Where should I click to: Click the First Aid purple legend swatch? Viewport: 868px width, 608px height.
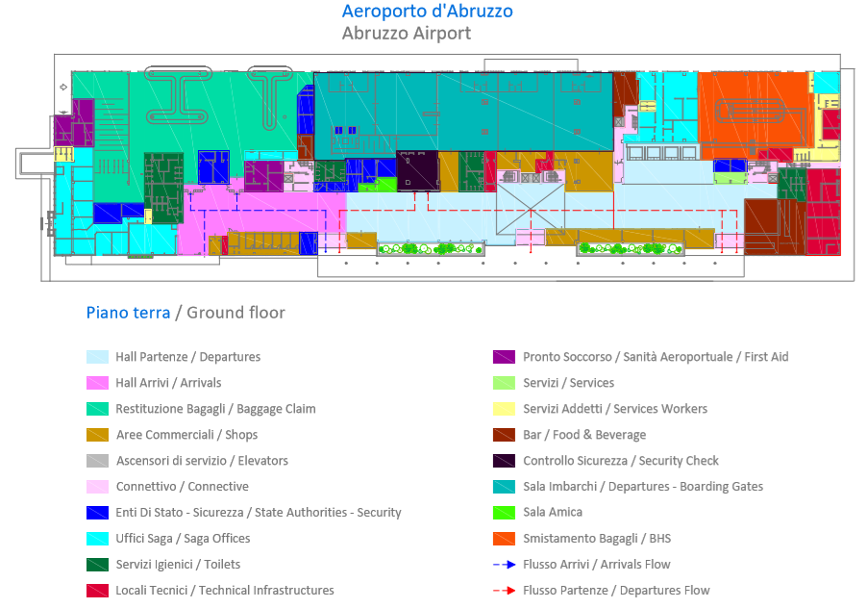[504, 357]
